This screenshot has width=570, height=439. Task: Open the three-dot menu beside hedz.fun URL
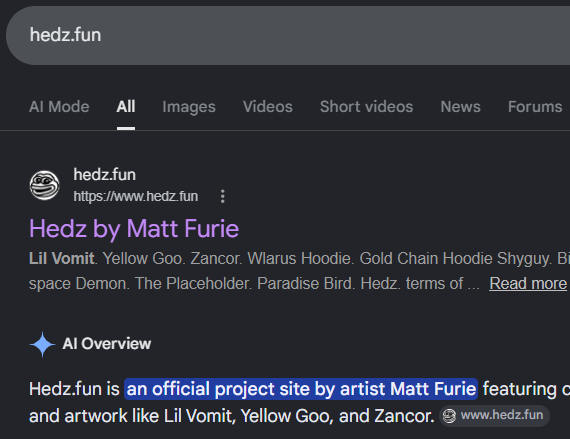223,197
